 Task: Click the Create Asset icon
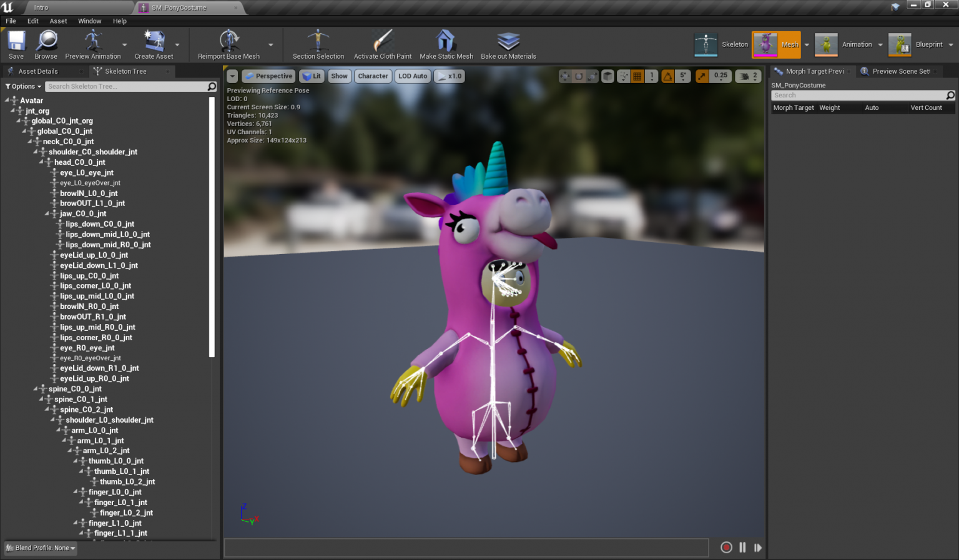(154, 44)
